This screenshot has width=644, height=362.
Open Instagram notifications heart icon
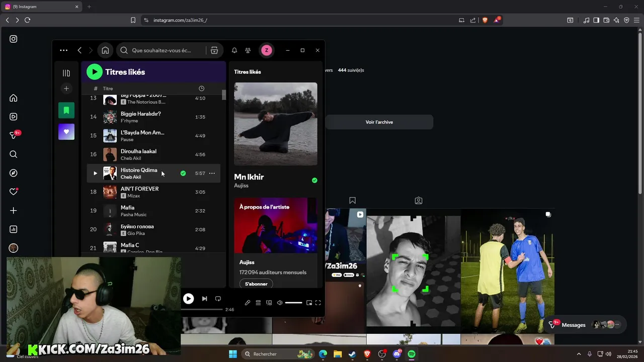(x=14, y=192)
